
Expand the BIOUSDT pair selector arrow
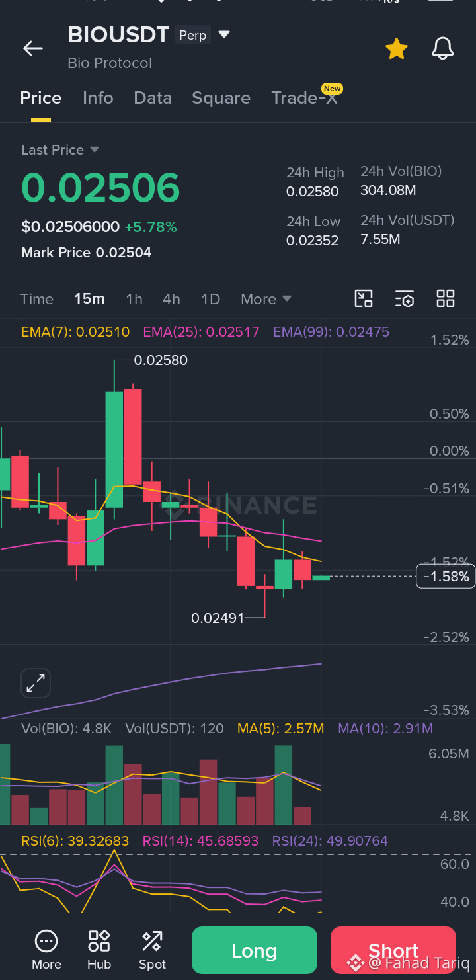224,34
